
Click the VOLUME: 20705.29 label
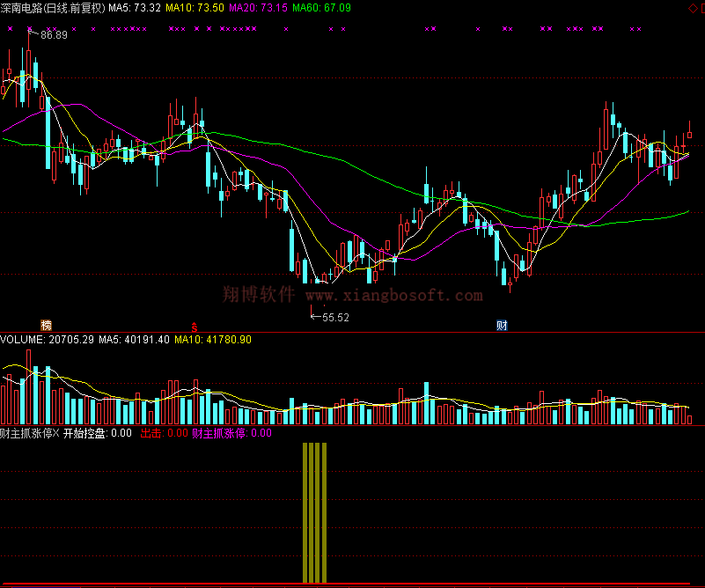coord(48,340)
